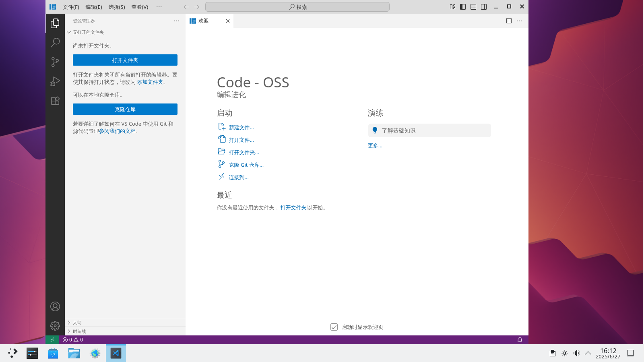Open the Manage gear icon

coord(55,325)
